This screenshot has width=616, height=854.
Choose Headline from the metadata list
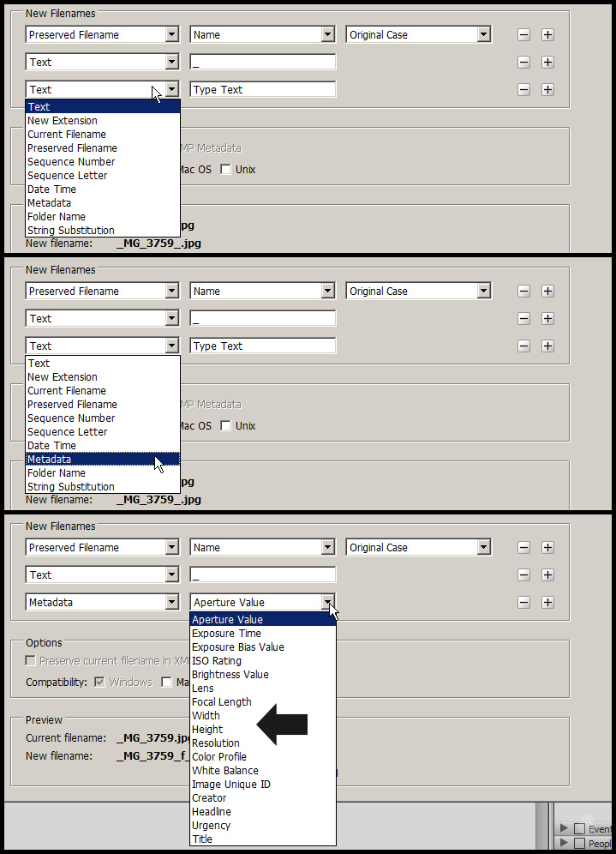[211, 812]
